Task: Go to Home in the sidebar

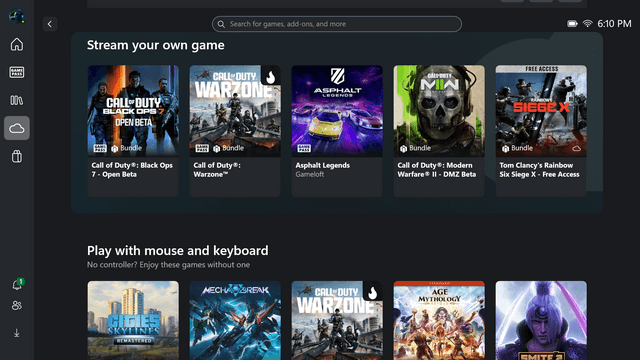Action: pyautogui.click(x=17, y=44)
